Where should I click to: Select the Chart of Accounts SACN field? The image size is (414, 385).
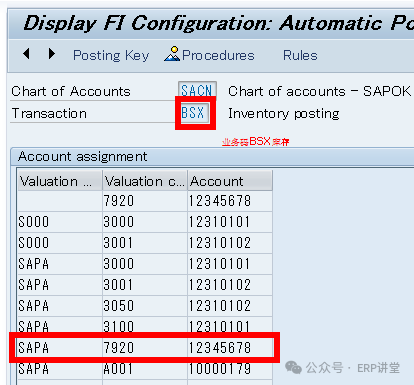tap(197, 90)
